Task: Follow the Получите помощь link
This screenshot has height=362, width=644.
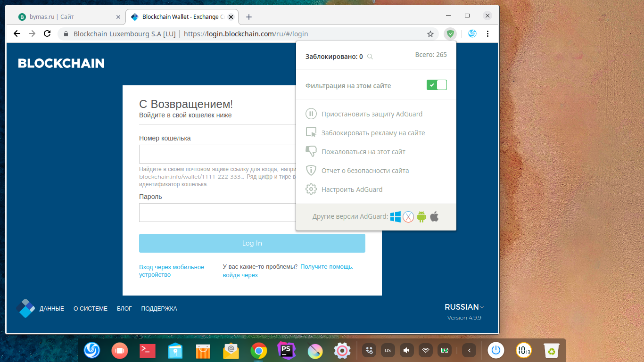Action: point(327,267)
